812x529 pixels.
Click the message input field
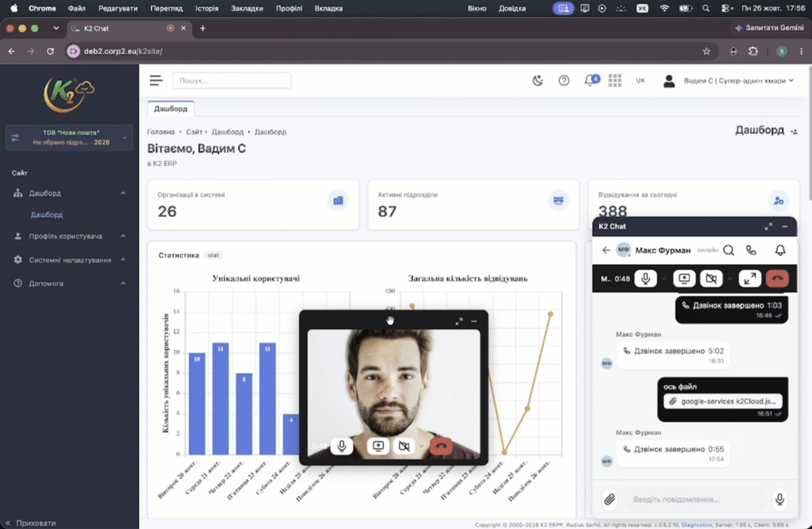[x=695, y=499]
